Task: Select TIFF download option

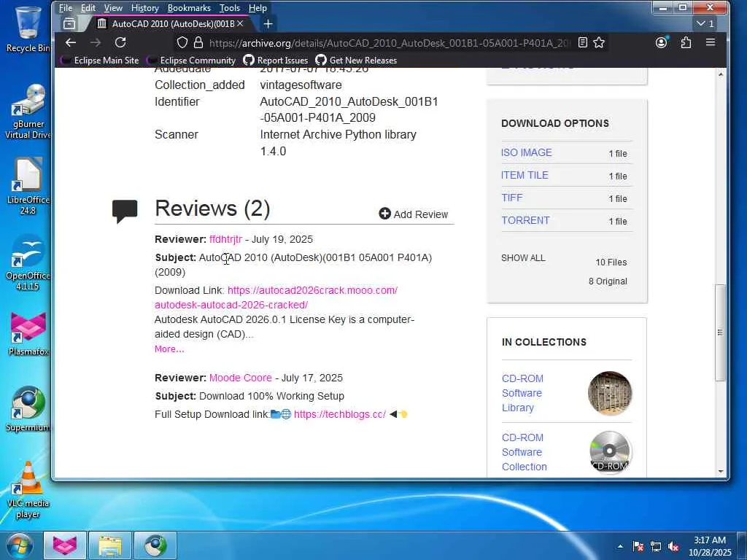Action: tap(511, 198)
